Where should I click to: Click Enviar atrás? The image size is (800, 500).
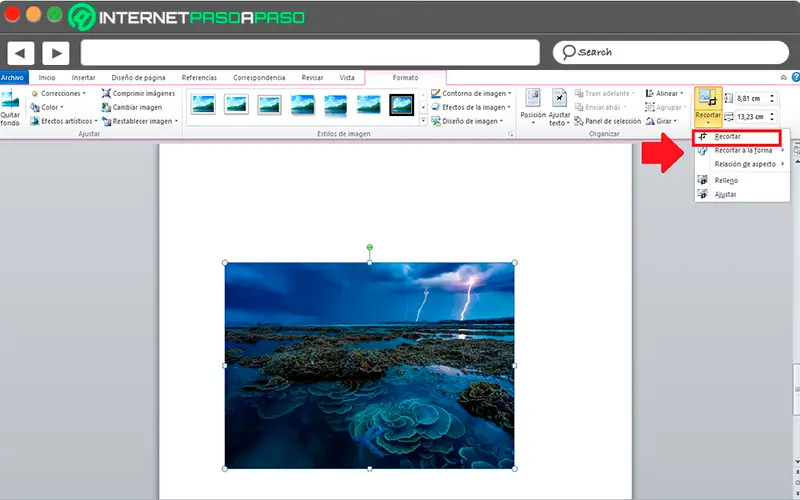click(x=601, y=107)
